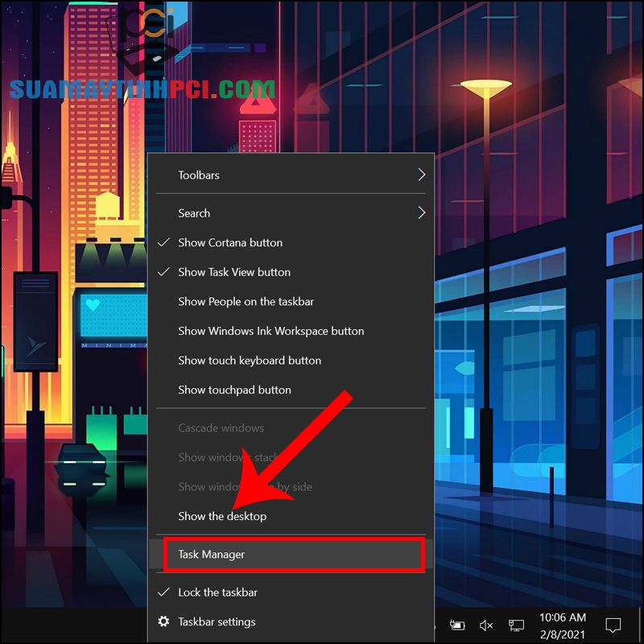Click the Search menu entry
644x644 pixels.
(194, 213)
